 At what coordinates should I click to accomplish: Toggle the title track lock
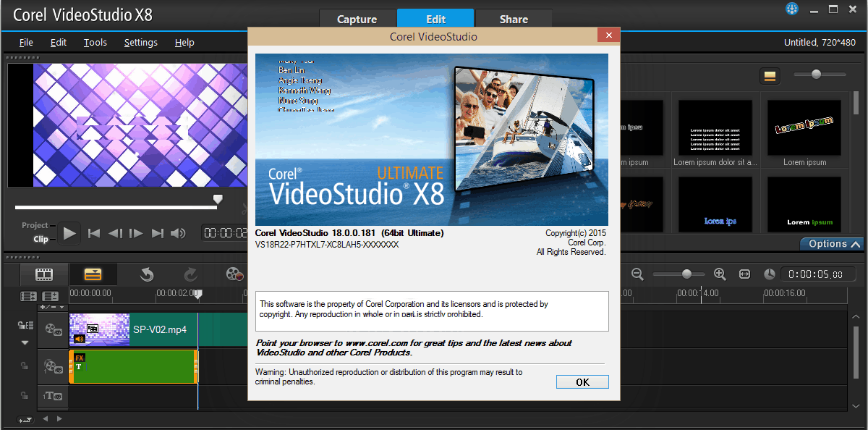(25, 395)
